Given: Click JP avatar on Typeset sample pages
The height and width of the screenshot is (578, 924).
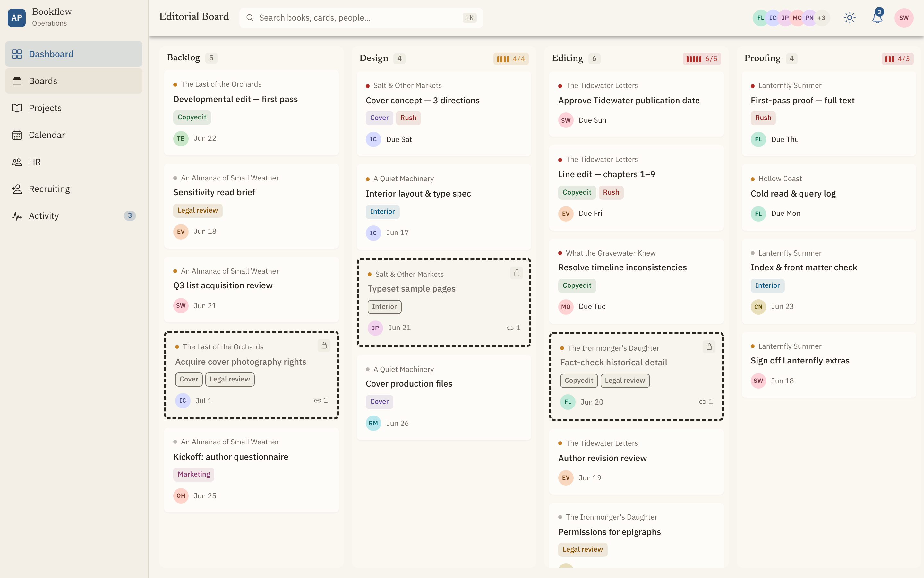Looking at the screenshot, I should (x=375, y=328).
